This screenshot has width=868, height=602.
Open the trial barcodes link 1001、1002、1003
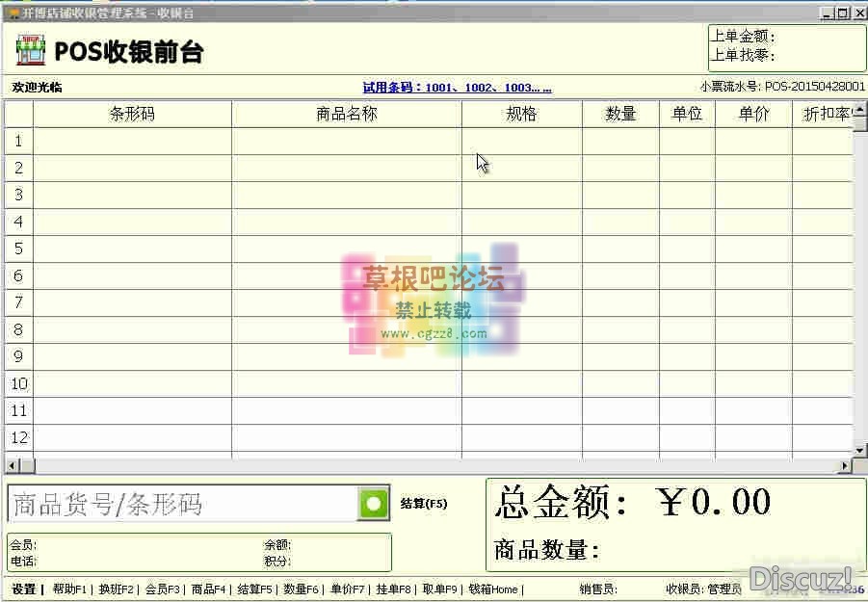click(455, 86)
